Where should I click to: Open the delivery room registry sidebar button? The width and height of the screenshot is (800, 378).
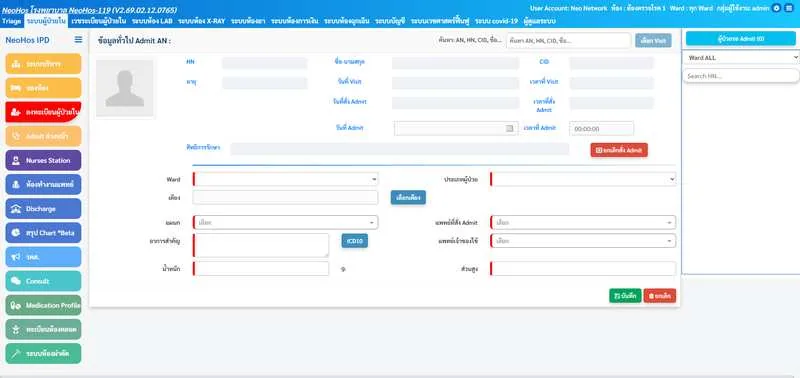click(x=43, y=330)
